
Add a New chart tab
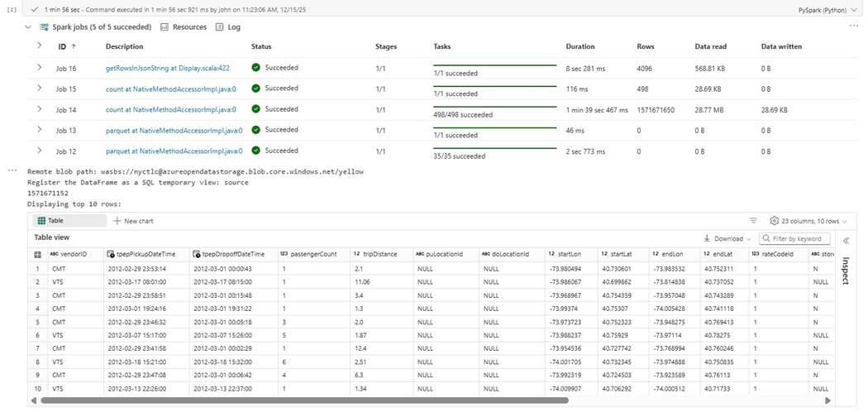(133, 221)
